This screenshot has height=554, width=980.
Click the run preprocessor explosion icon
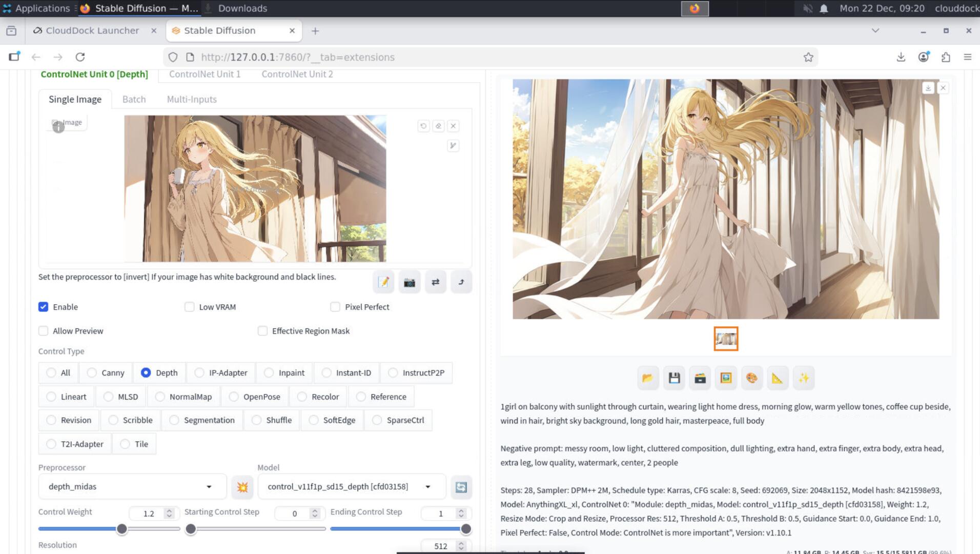[x=242, y=487]
